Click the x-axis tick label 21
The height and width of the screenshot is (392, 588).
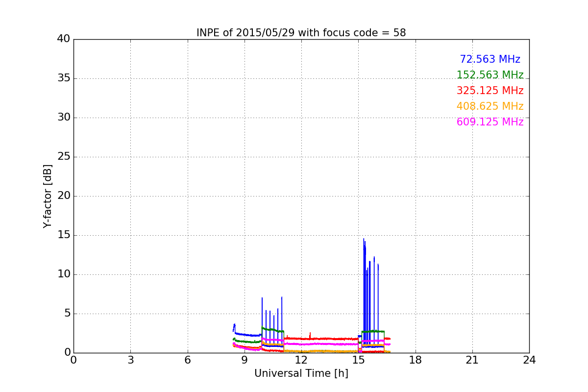click(x=472, y=360)
